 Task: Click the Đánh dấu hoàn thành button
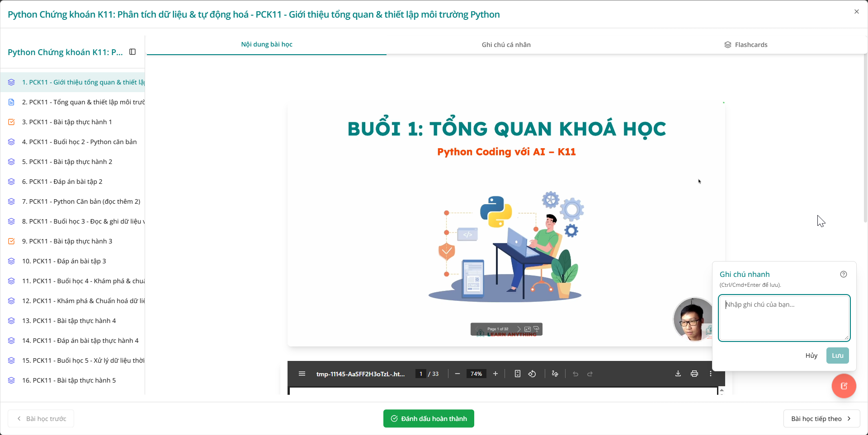(428, 418)
